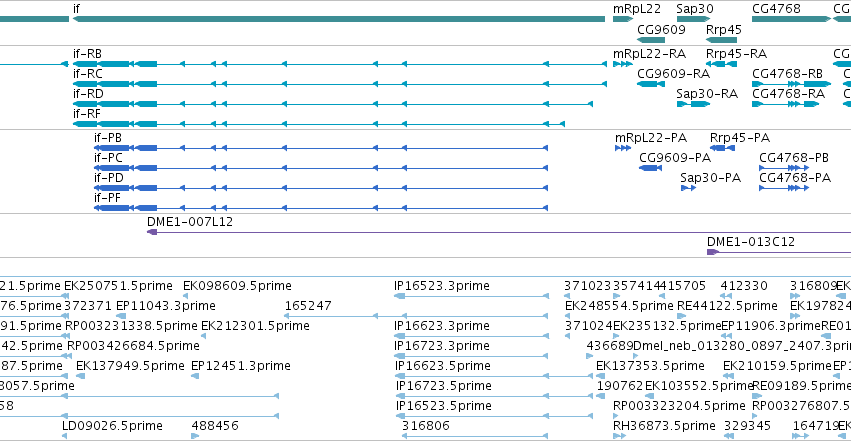This screenshot has width=851, height=441.
Task: Select the IP16723.3prime EST
Action: pyautogui.click(x=471, y=356)
